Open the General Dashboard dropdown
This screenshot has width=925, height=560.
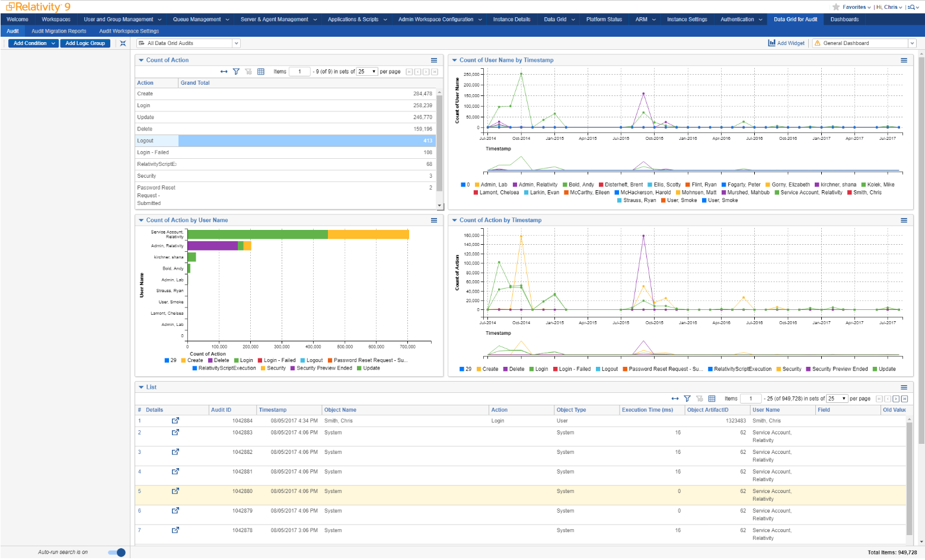point(912,43)
